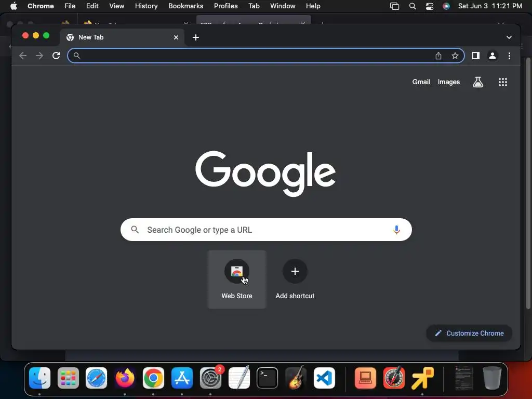Launch Safari from the Dock
Viewport: 532px width, 399px height.
tap(96, 378)
